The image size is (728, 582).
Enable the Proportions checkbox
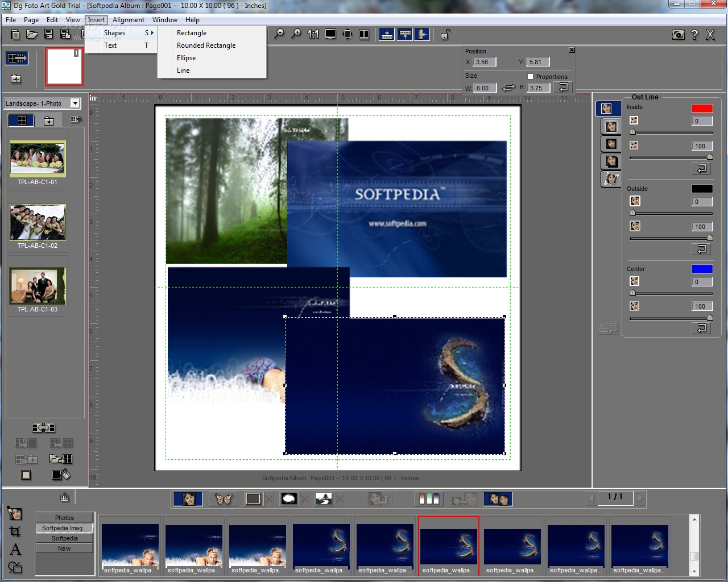[x=531, y=76]
